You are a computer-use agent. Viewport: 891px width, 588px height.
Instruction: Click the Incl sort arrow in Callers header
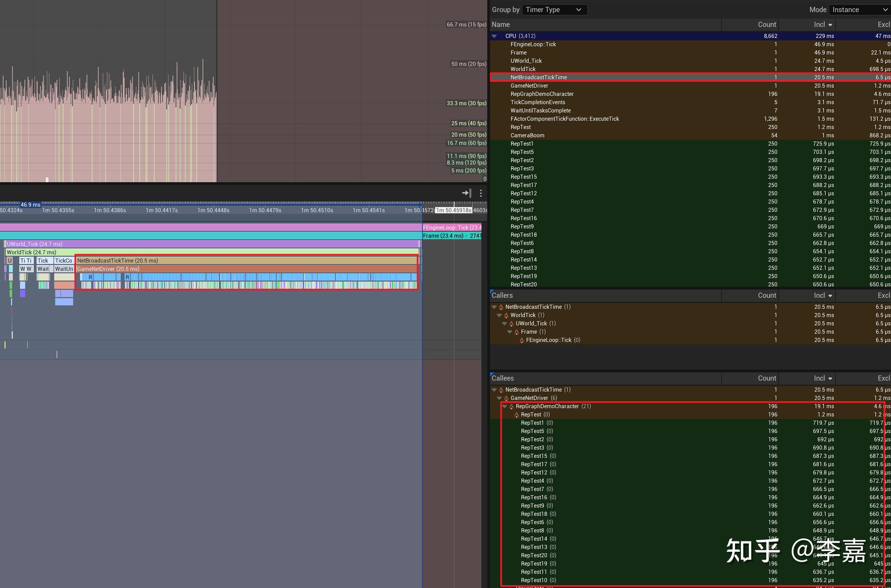click(x=830, y=296)
